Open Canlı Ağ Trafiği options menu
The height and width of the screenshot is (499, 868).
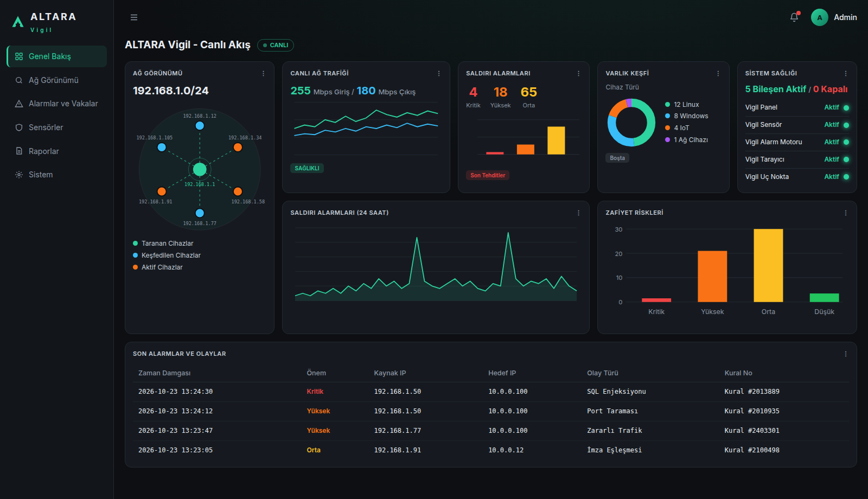[x=439, y=74]
